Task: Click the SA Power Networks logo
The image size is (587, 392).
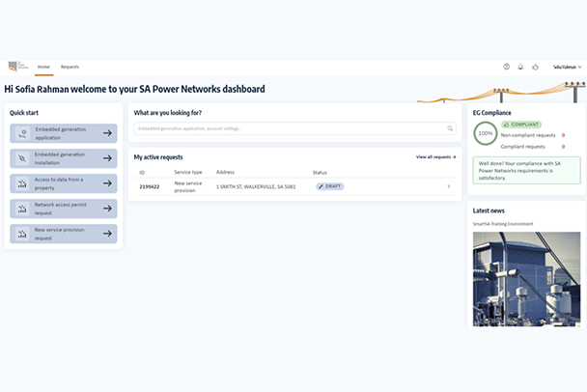Action: [x=18, y=67]
